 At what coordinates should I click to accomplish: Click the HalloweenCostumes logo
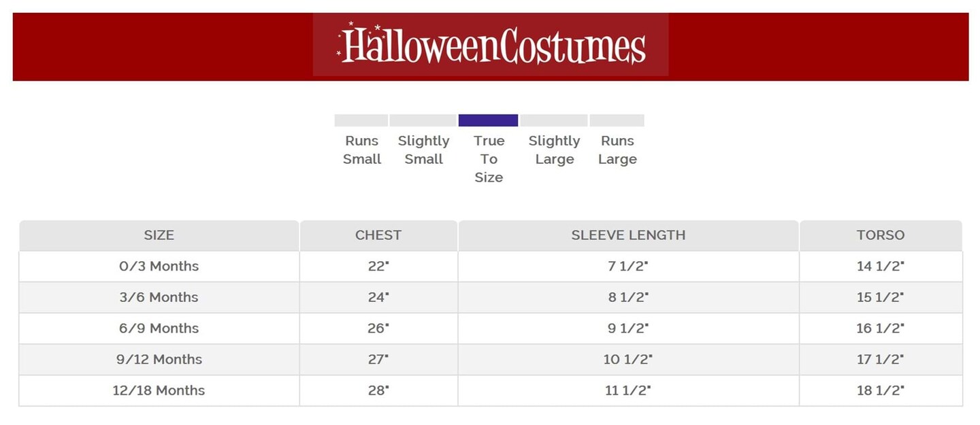pos(491,45)
